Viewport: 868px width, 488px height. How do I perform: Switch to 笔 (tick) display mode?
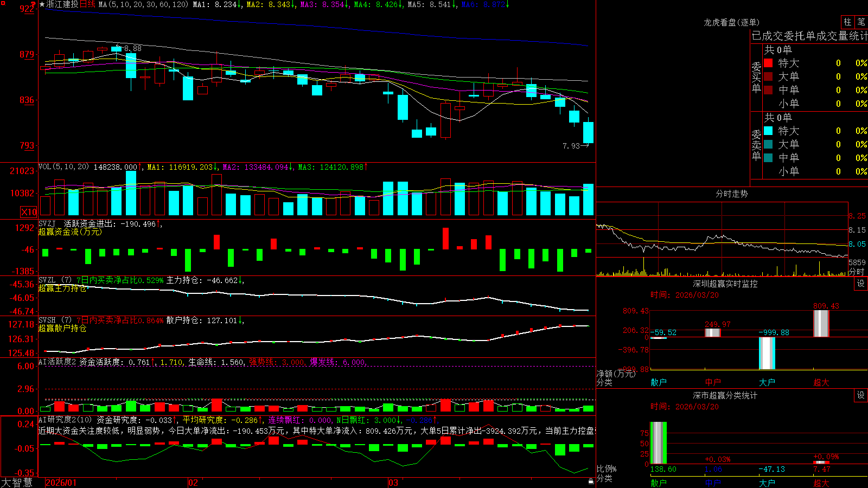pos(861,22)
